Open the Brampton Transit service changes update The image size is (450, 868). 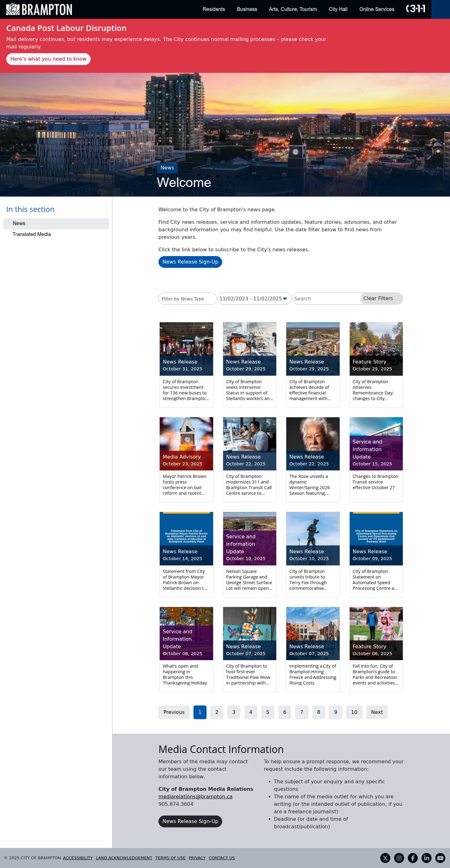pyautogui.click(x=376, y=459)
